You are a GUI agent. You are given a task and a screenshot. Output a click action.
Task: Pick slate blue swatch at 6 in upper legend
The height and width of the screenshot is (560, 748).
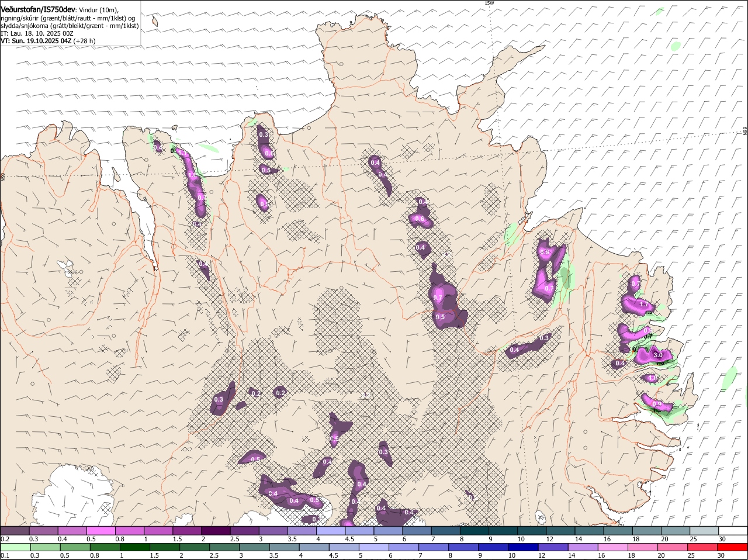click(417, 531)
